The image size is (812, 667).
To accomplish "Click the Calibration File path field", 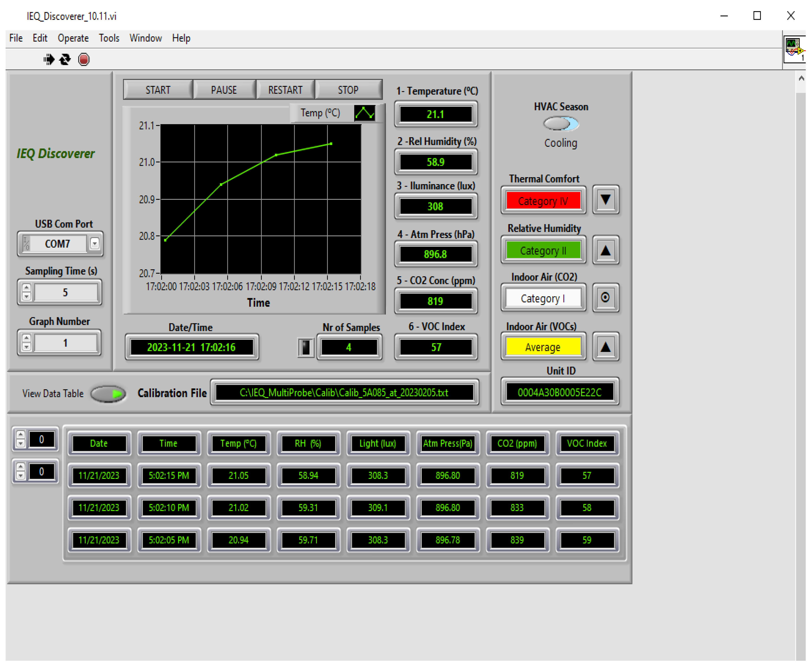I will coord(344,393).
